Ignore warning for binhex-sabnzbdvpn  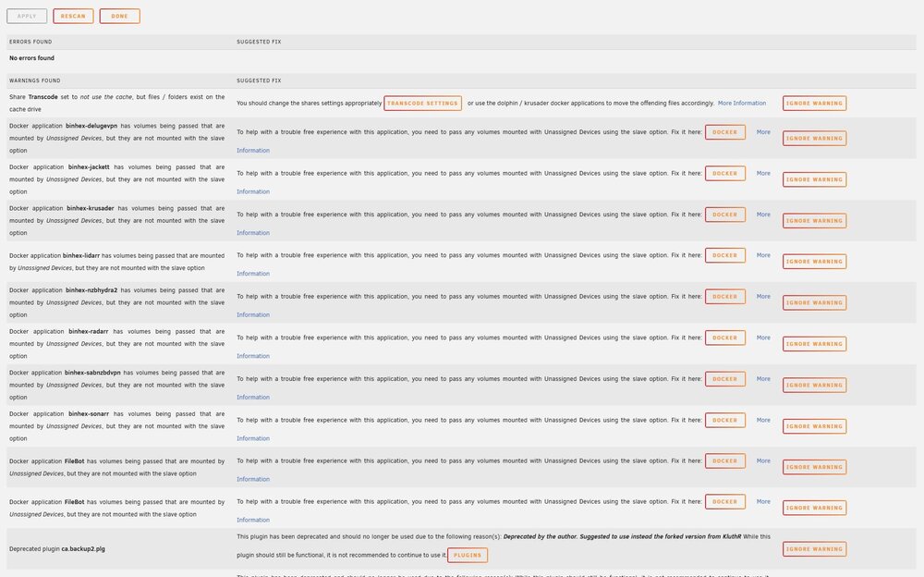coord(814,386)
